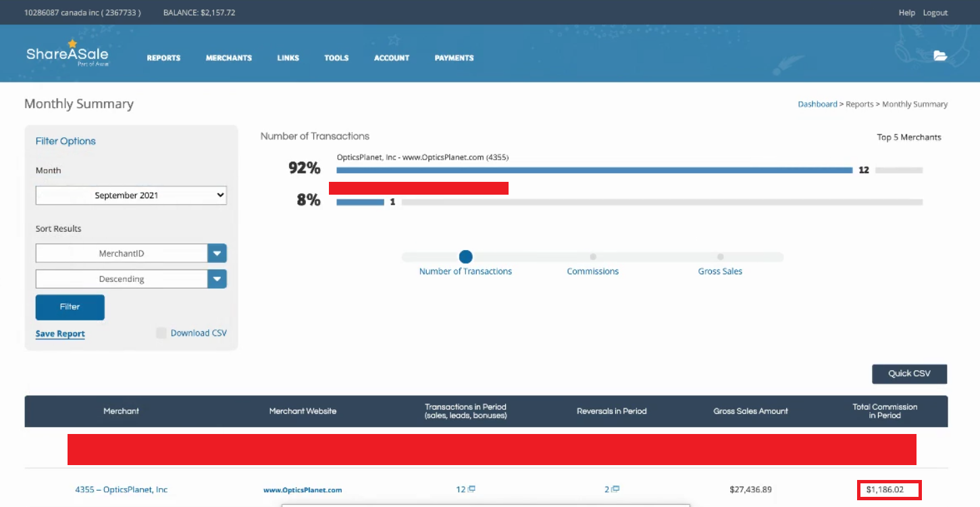
Task: Open the Merchants menu
Action: coord(229,58)
